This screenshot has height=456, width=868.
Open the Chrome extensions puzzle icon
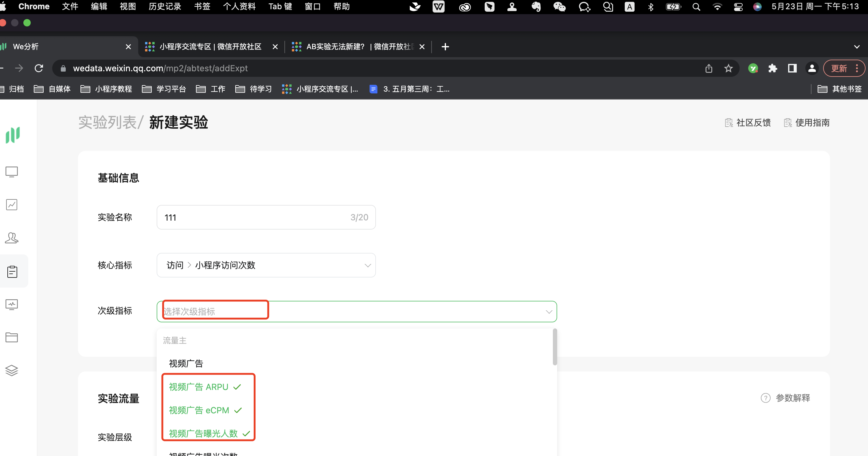773,69
